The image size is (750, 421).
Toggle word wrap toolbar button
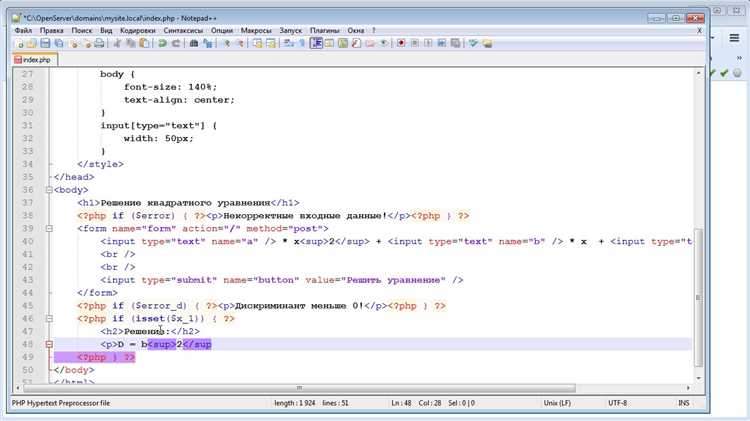click(288, 44)
